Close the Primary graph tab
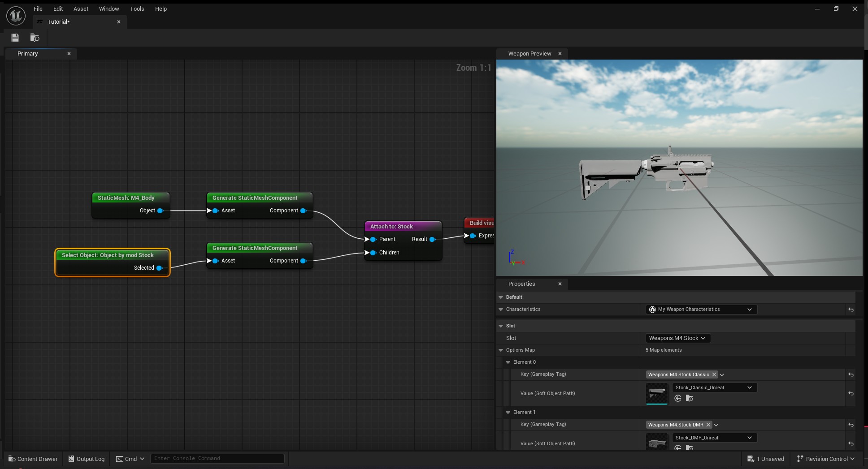Viewport: 868px width, 469px height. click(69, 53)
